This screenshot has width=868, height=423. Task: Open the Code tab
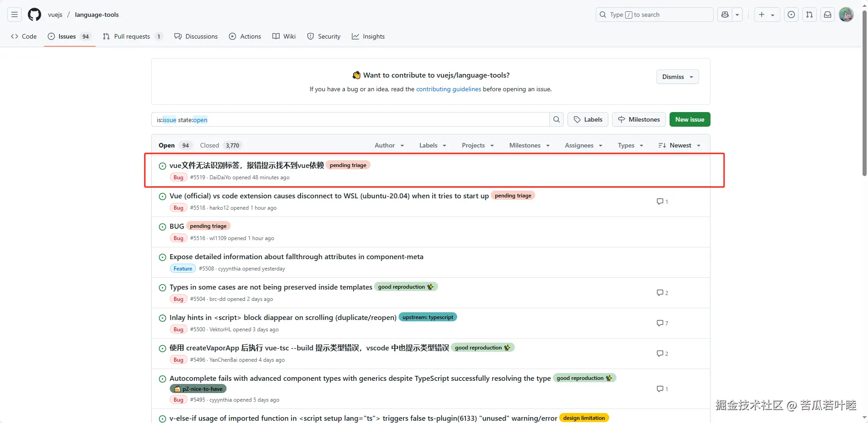pos(24,36)
